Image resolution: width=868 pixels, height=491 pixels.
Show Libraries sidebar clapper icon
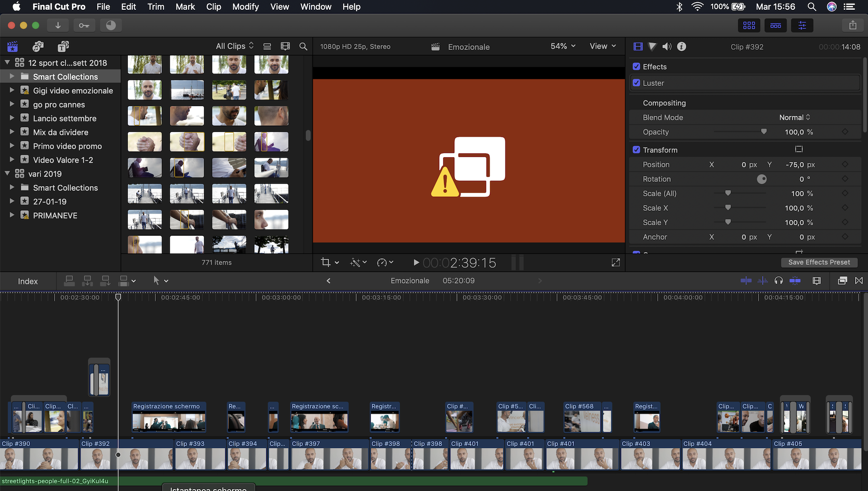coord(13,47)
